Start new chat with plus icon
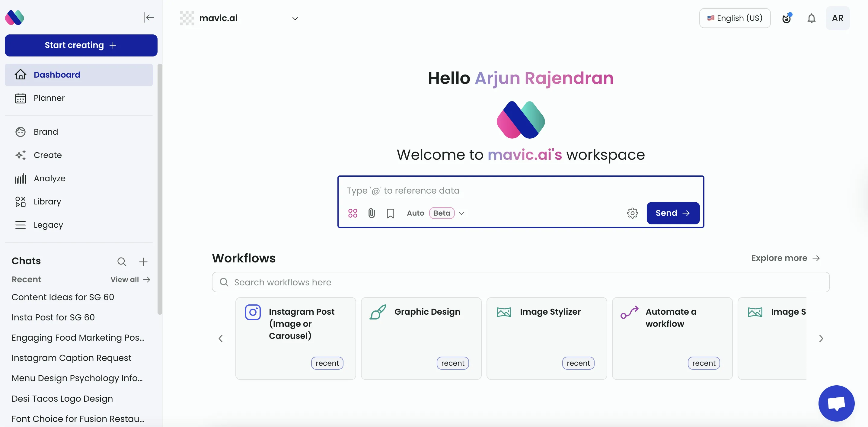This screenshot has width=868, height=427. coord(143,262)
